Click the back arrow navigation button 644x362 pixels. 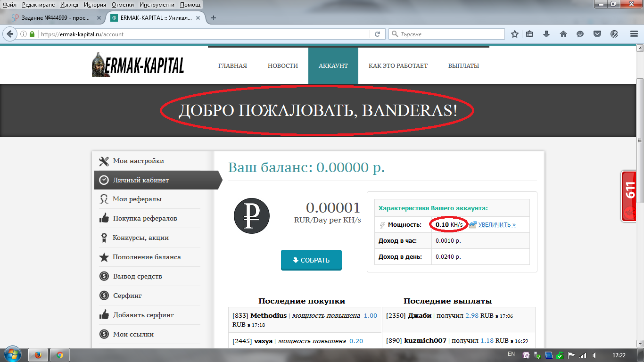(x=10, y=34)
